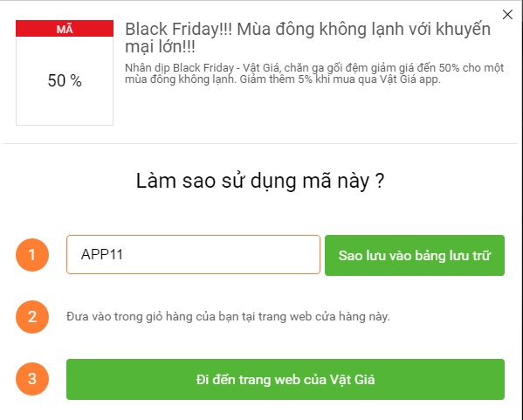Click the orange step 3 circle
The height and width of the screenshot is (420, 523).
click(32, 379)
